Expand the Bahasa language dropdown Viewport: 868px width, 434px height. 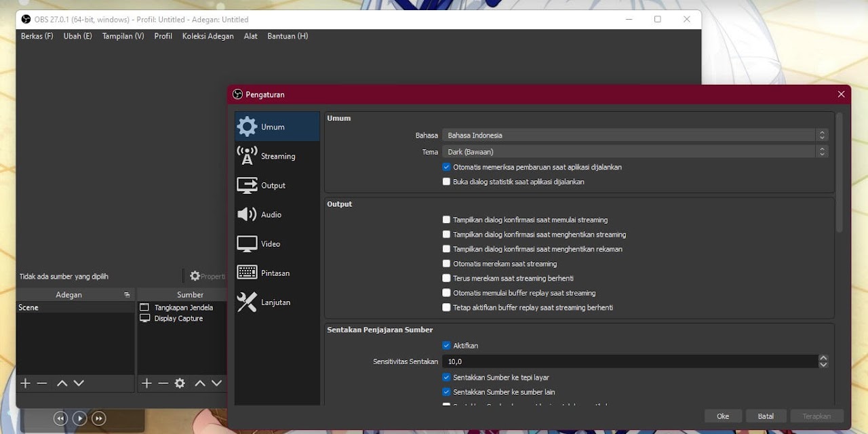coord(635,135)
